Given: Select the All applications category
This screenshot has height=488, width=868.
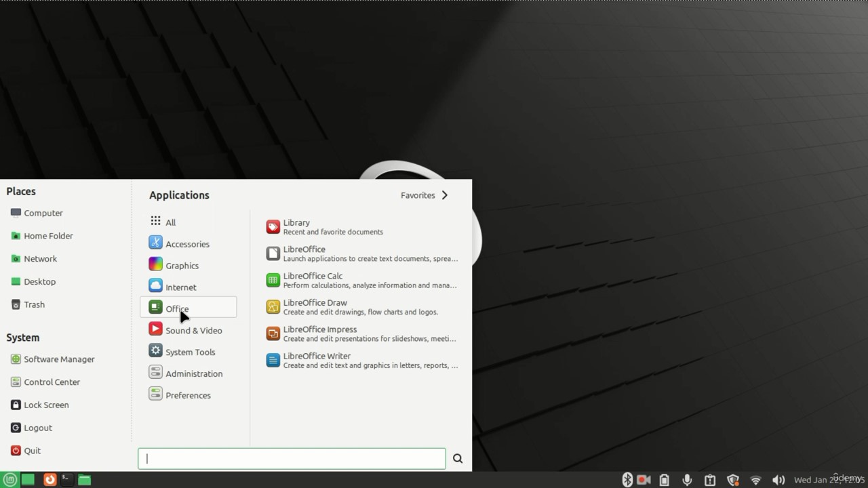Looking at the screenshot, I should point(188,222).
